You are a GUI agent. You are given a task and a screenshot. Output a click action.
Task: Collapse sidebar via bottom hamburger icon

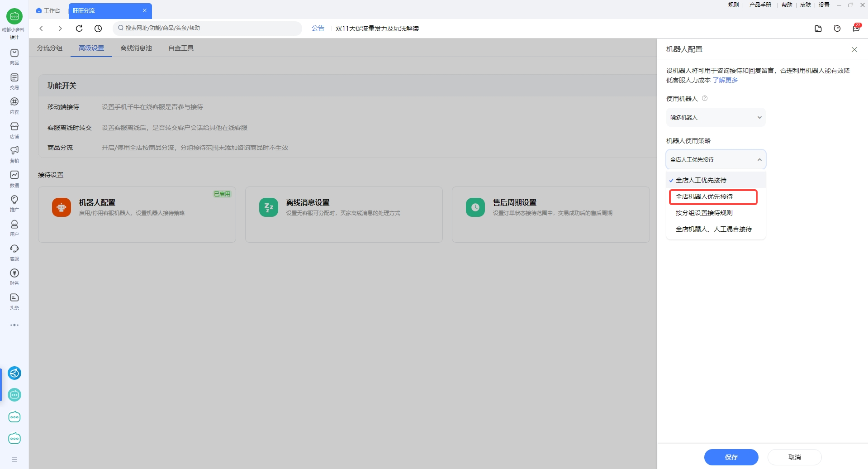tap(14, 459)
